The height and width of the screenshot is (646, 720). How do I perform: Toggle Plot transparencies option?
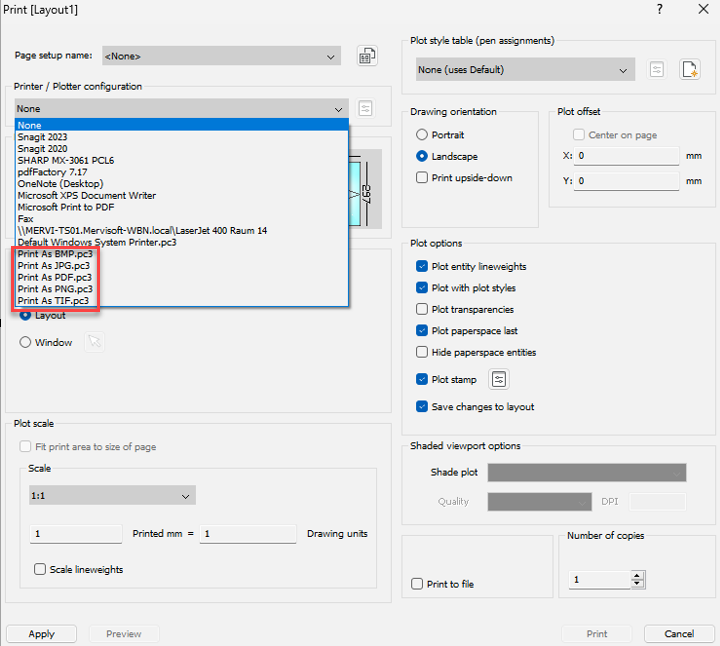[422, 310]
